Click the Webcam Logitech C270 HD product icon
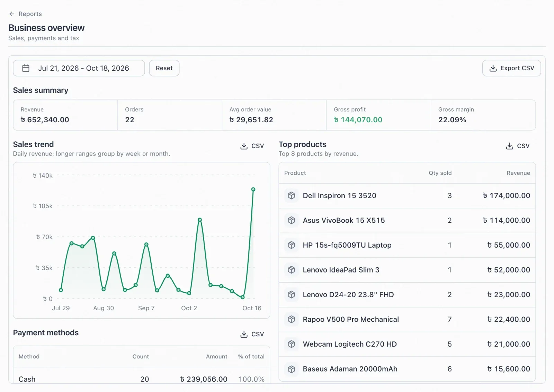 click(292, 344)
